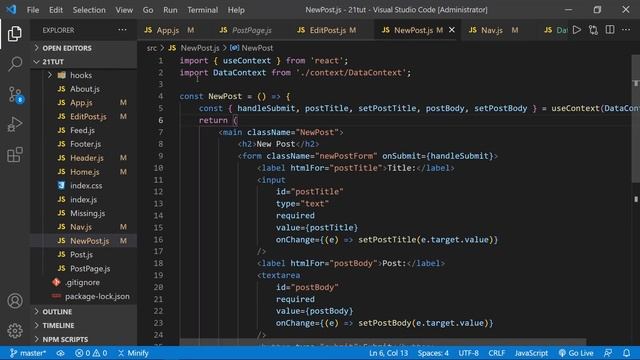Expand the OPEN EDITORS section

tap(84, 48)
